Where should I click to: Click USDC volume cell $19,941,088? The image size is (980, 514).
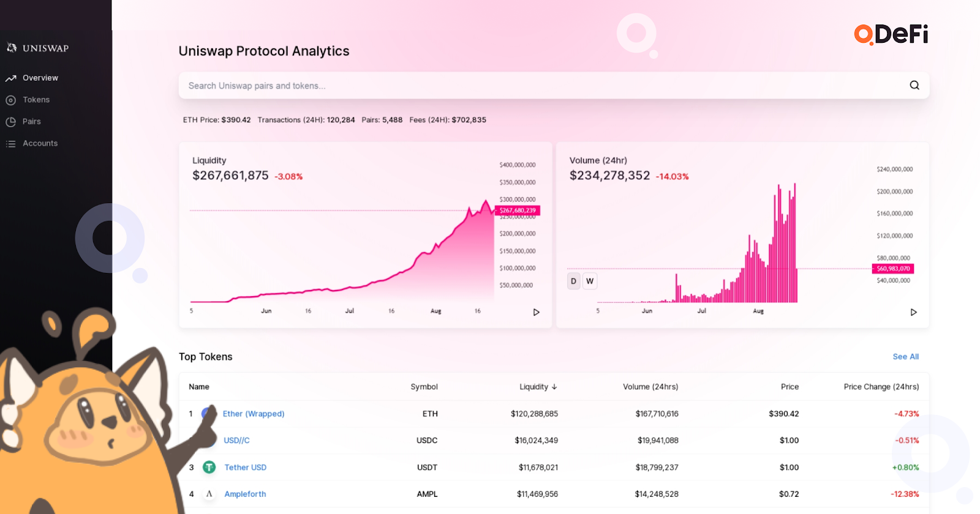(658, 440)
